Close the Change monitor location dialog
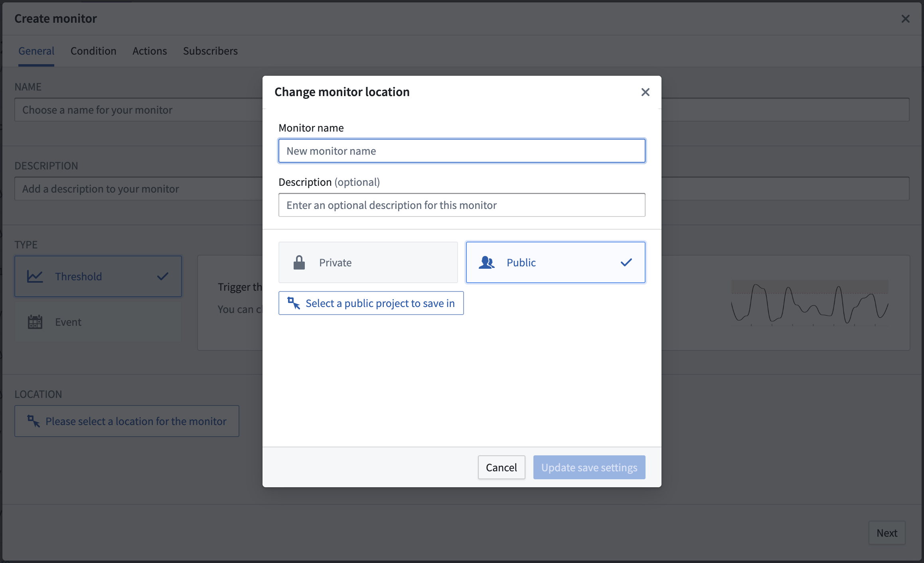This screenshot has width=924, height=563. coord(645,92)
